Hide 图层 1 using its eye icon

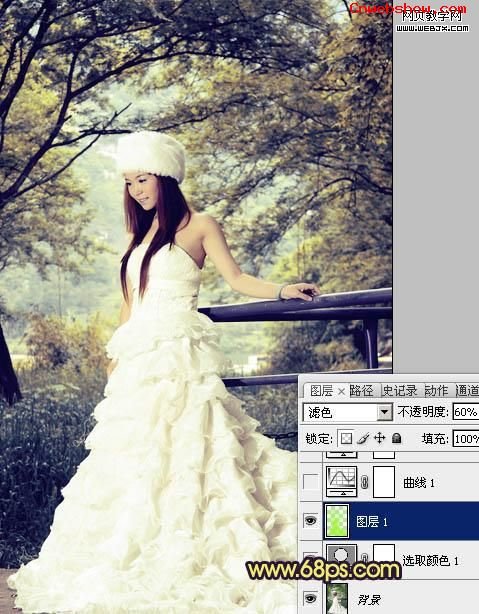tap(311, 521)
